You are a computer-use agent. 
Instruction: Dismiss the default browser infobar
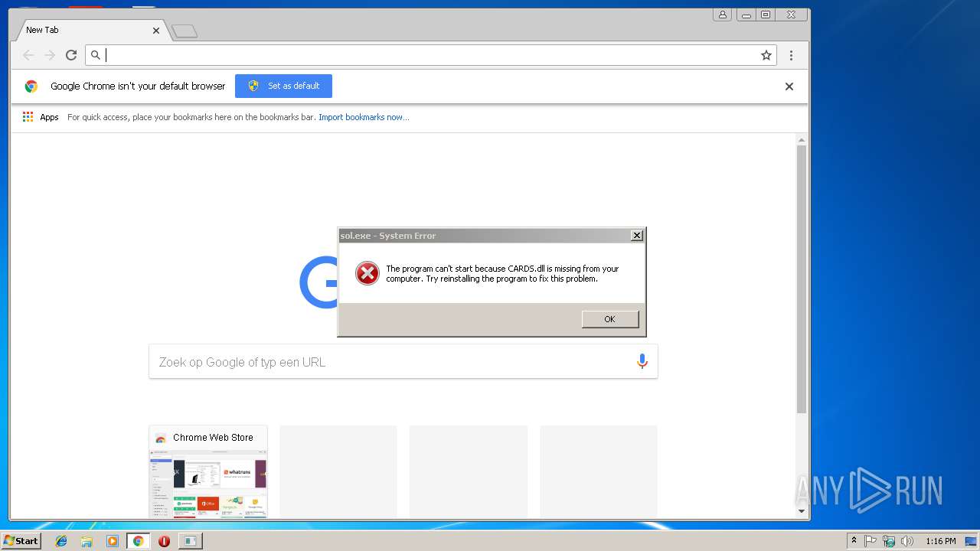point(789,86)
